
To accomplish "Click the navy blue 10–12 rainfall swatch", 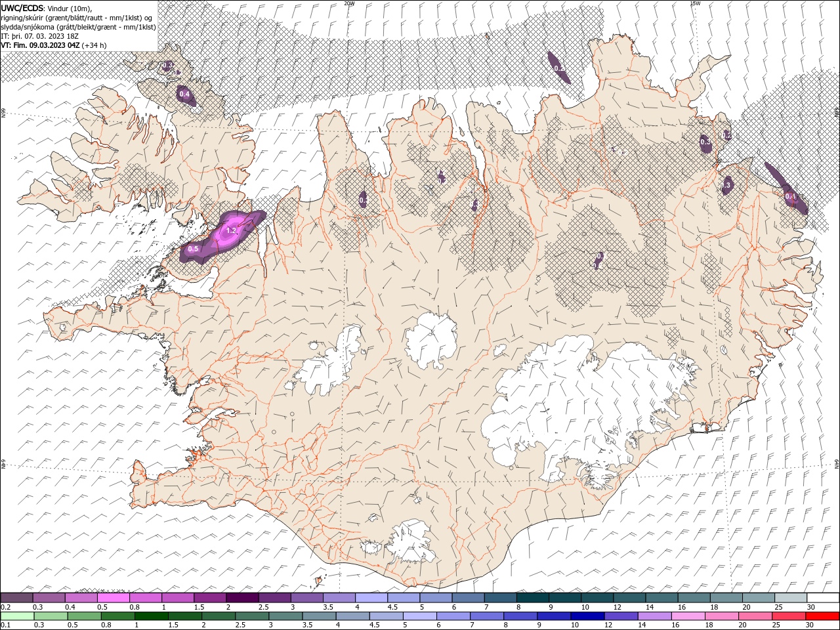I will click(x=587, y=616).
